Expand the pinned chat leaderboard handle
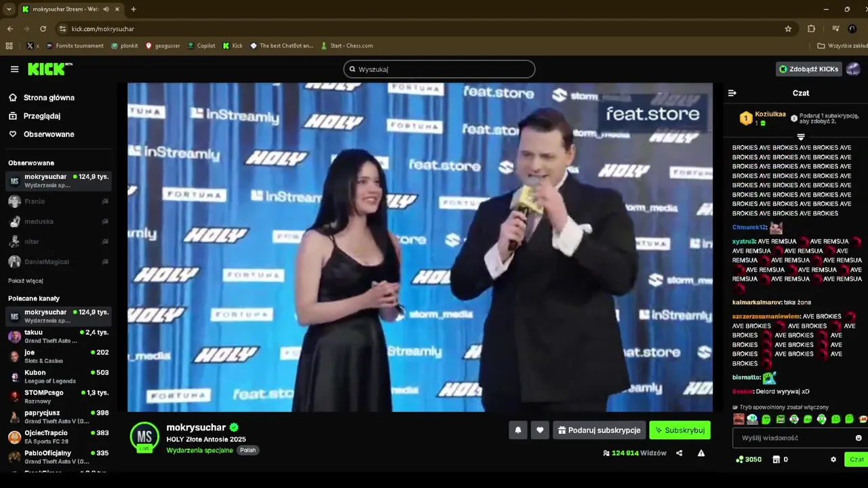This screenshot has width=868, height=488. click(x=801, y=137)
